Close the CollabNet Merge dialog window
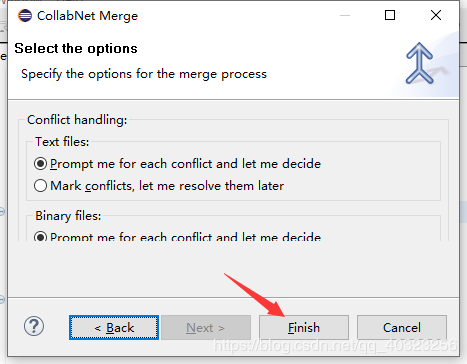This screenshot has width=467, height=364. [436, 15]
